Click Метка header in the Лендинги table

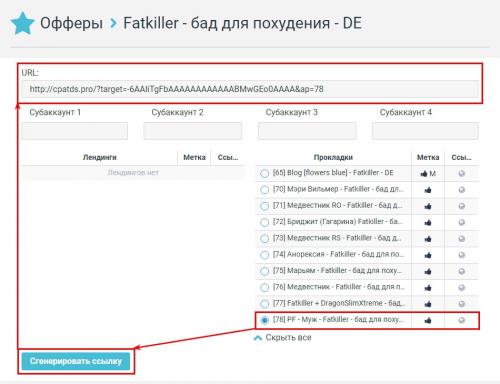click(x=194, y=157)
